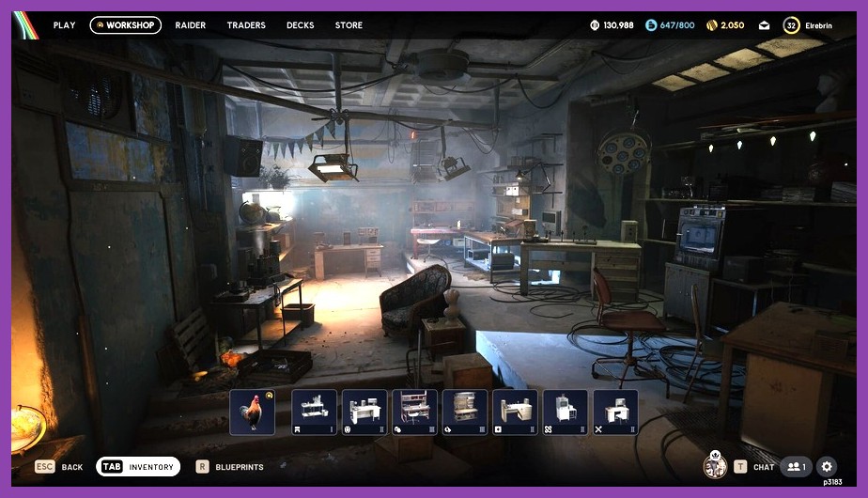Click the blue token icon beside 647/800

(x=651, y=25)
